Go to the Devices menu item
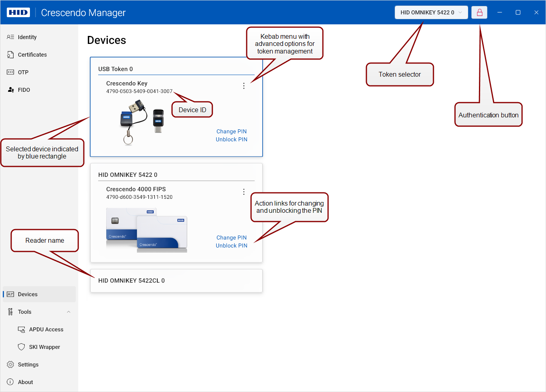This screenshot has width=546, height=392. click(39, 294)
